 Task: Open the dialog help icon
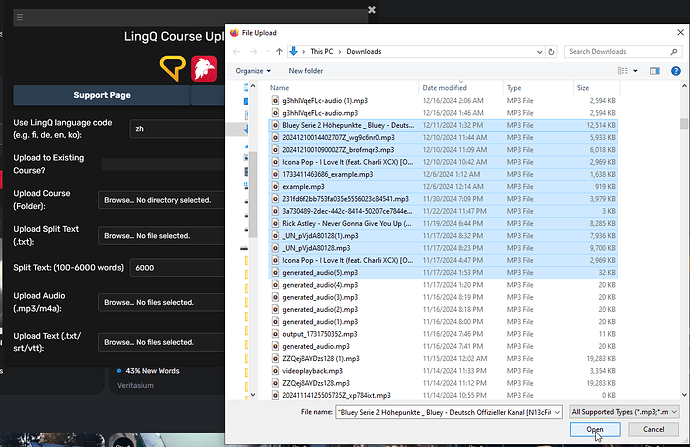676,71
